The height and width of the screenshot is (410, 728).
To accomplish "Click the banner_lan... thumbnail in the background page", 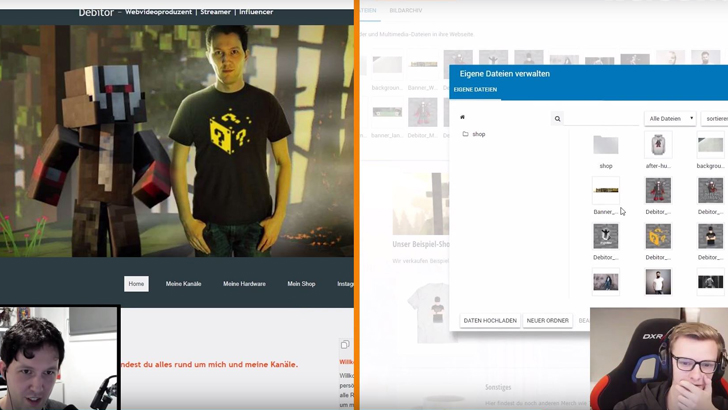I will point(387,112).
